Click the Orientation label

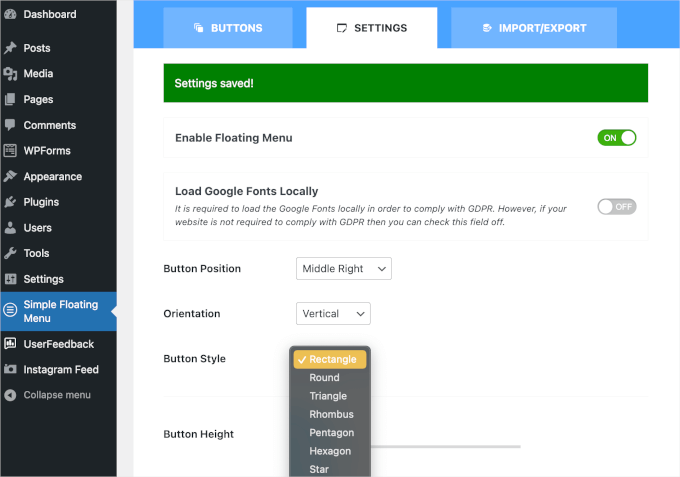click(192, 314)
